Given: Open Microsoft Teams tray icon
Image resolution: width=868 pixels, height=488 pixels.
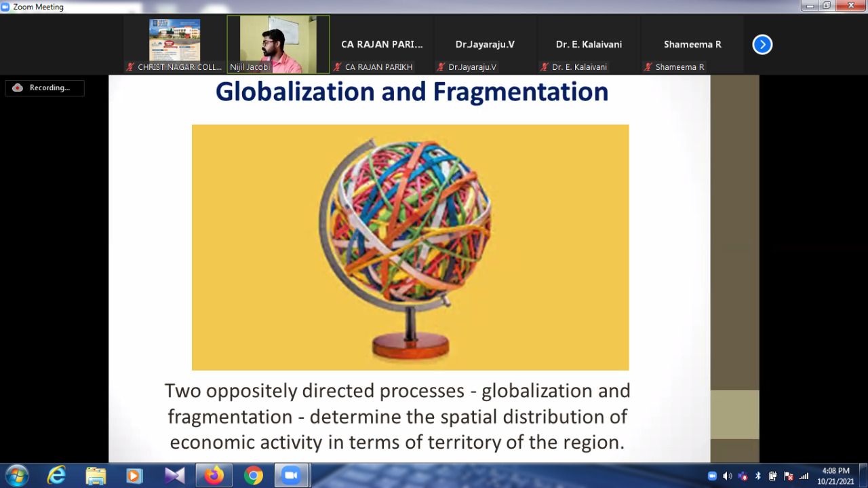Looking at the screenshot, I should (743, 476).
